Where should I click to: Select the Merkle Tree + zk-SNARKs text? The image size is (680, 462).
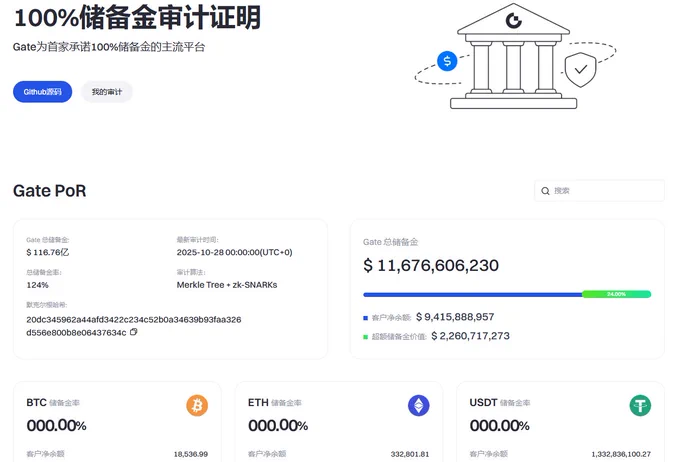(x=227, y=285)
